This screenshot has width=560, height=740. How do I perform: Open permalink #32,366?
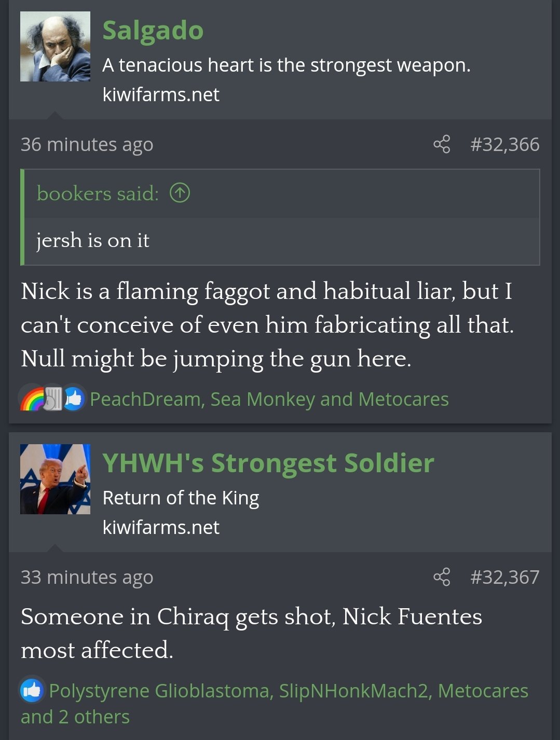point(504,144)
